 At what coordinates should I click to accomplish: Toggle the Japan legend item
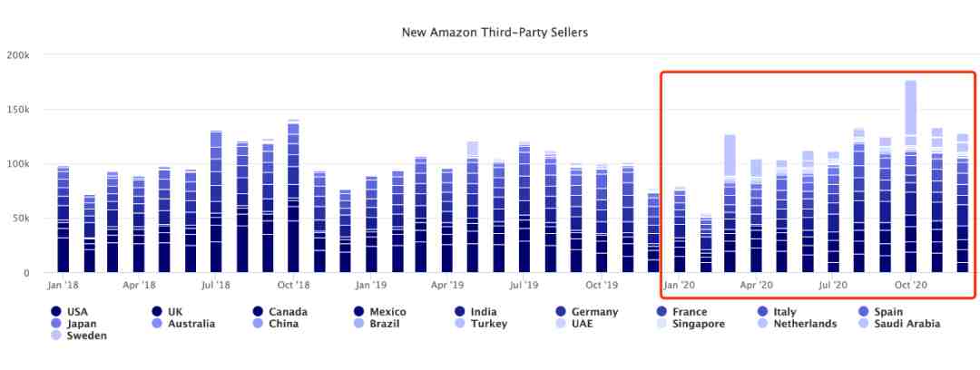tap(73, 324)
